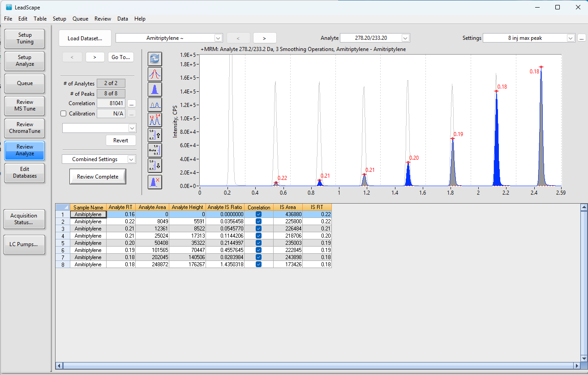588x375 pixels.
Task: Click the single filled blue peak icon
Action: pyautogui.click(x=155, y=89)
